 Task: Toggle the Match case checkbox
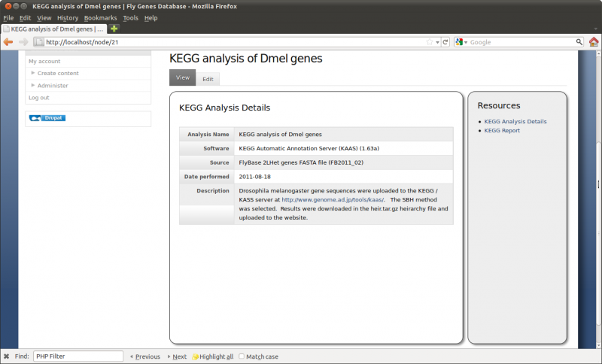(x=242, y=356)
